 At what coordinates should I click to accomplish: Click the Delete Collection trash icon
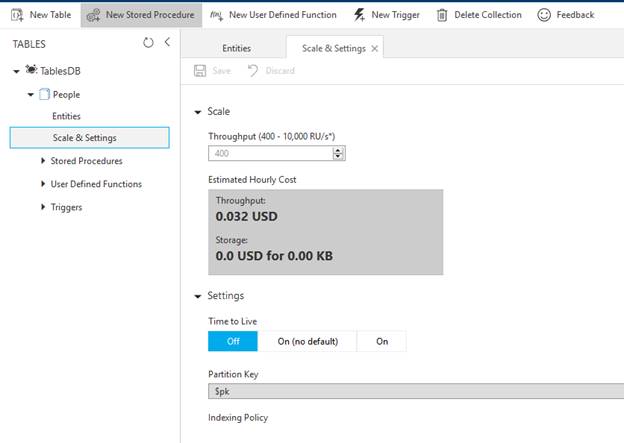point(442,15)
